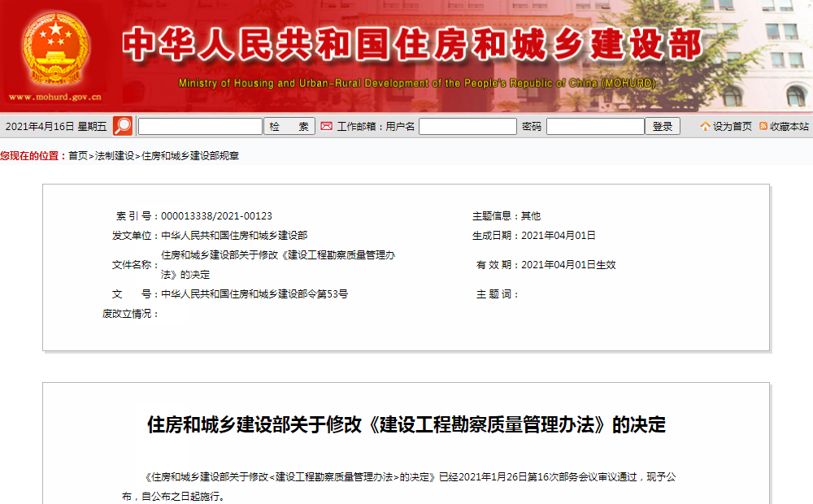
Task: Click the www.mohurd.gov.cn site address text
Action: pyautogui.click(x=55, y=97)
